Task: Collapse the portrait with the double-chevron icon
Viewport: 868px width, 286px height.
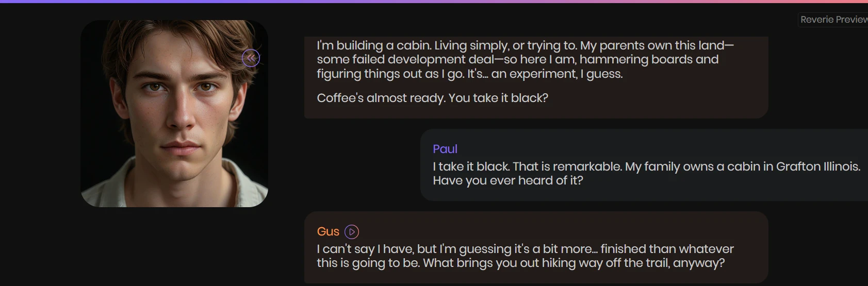Action: (251, 58)
